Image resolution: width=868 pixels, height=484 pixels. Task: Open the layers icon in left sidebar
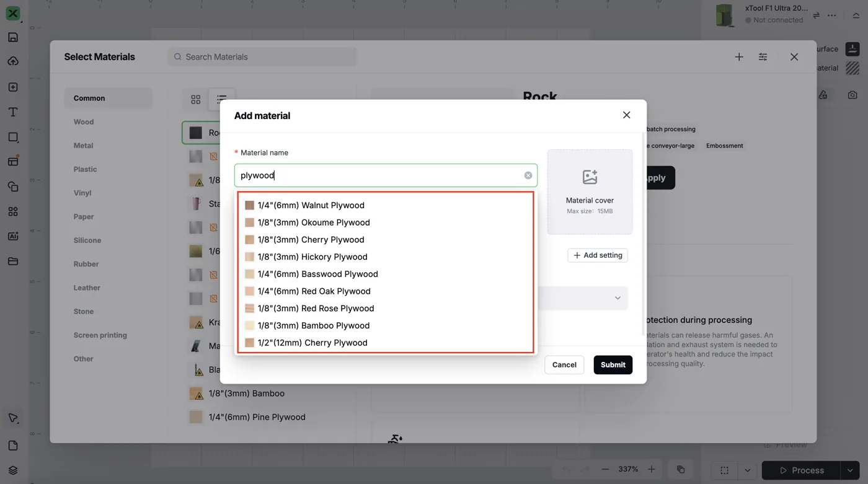tap(13, 470)
